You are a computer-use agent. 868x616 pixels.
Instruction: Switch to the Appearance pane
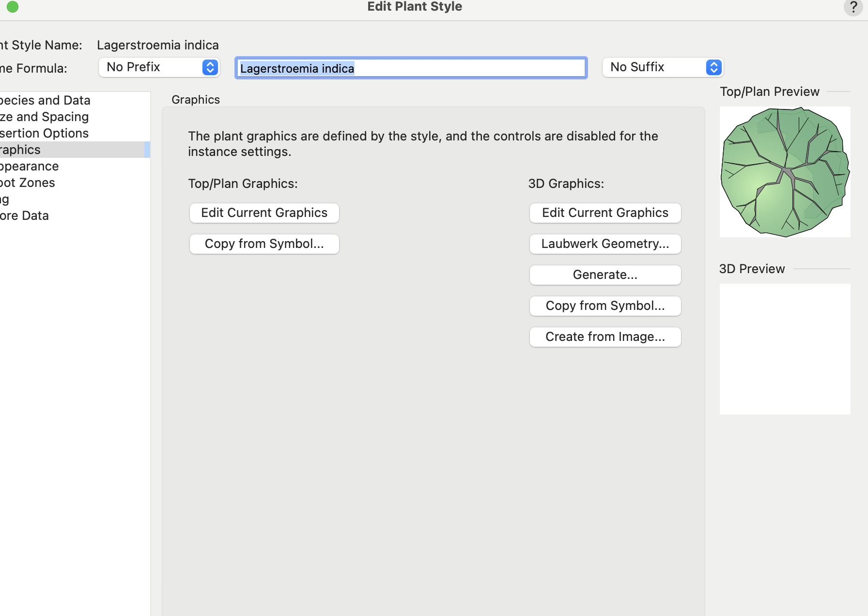(30, 166)
